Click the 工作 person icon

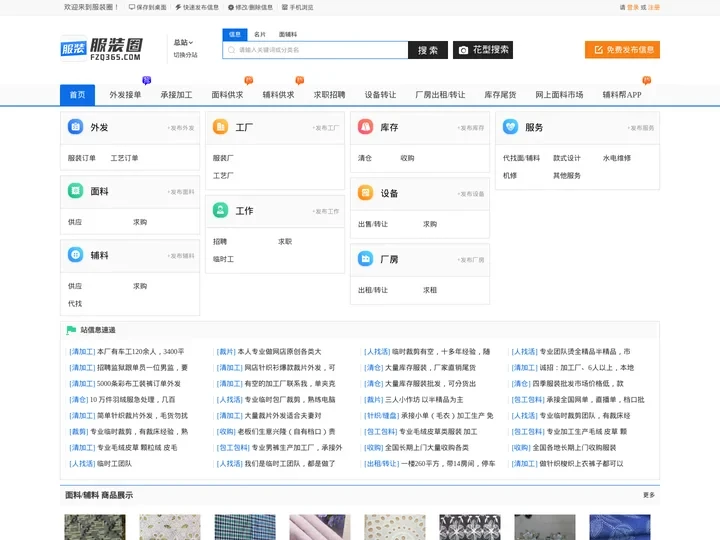coord(220,210)
